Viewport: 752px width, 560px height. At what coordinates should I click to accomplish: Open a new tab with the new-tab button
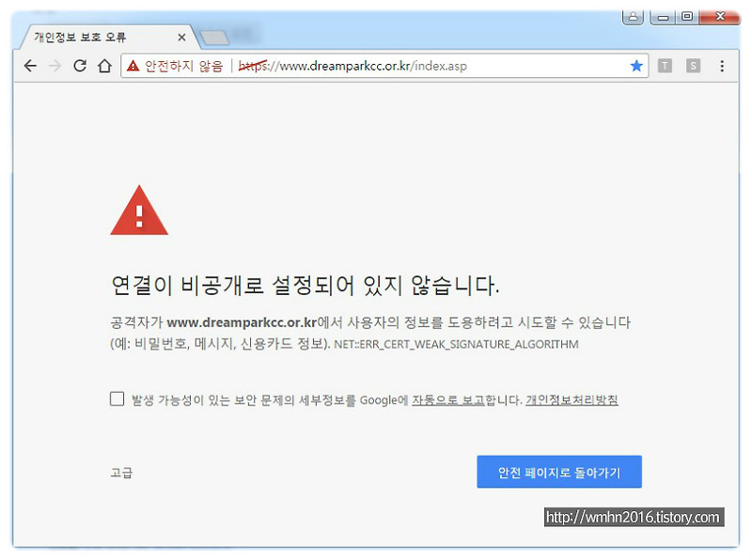214,38
